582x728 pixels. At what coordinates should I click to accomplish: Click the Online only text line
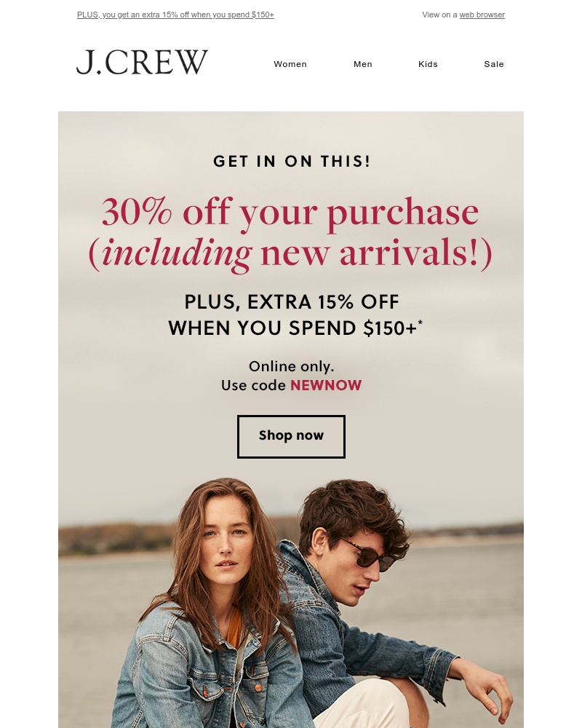(x=292, y=366)
